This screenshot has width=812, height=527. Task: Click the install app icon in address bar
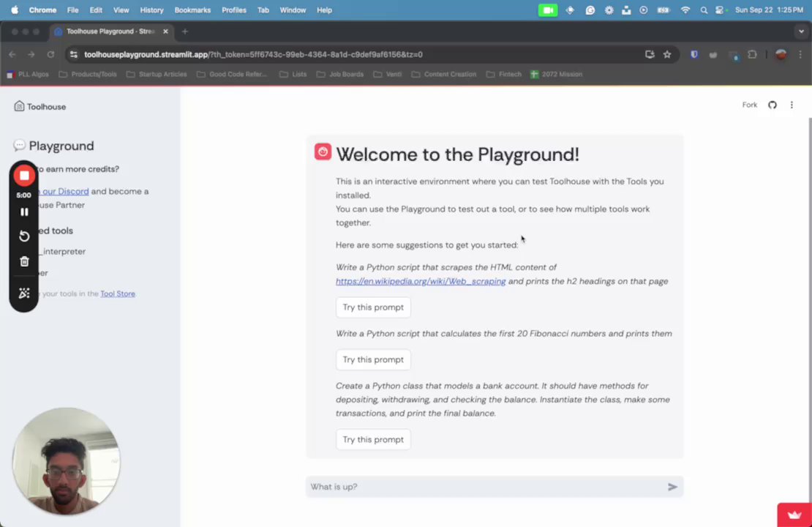point(650,54)
